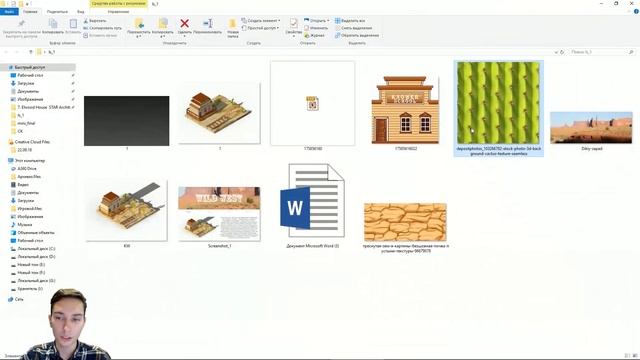Viewport: 640px width, 360px height.
Task: Click Снять выделение (Select none)
Action: pyautogui.click(x=353, y=28)
